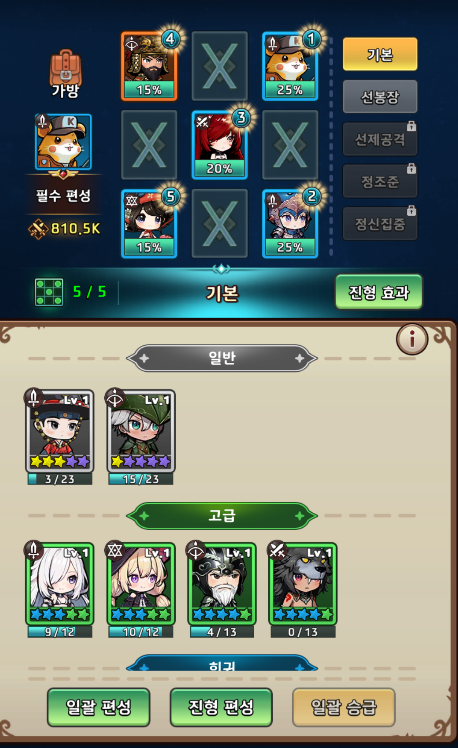
Task: Select the locked 정조준 formation
Action: tap(380, 181)
